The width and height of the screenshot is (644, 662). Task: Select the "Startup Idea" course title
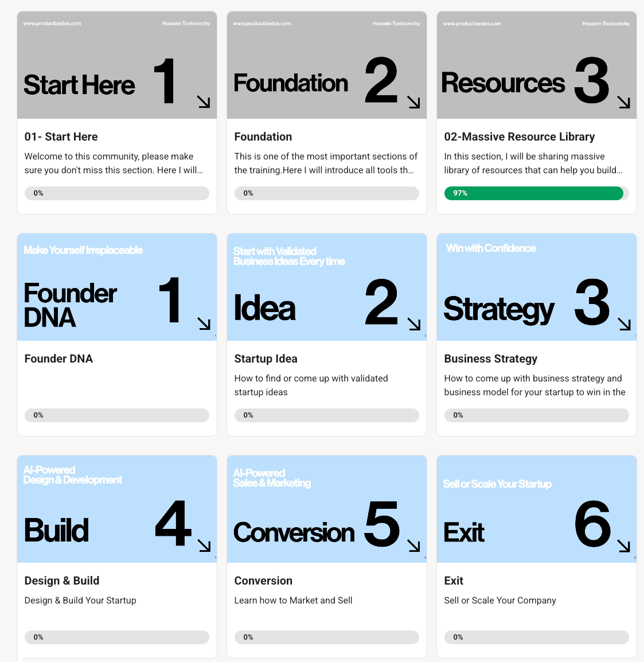tap(266, 359)
